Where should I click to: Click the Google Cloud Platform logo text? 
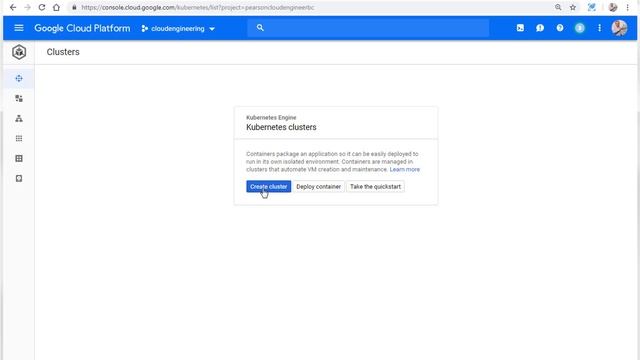(82, 28)
